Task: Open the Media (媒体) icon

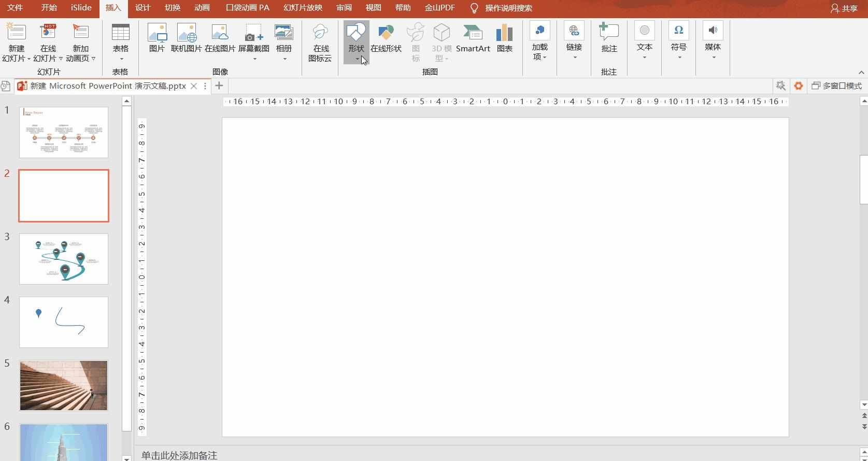Action: [713, 31]
